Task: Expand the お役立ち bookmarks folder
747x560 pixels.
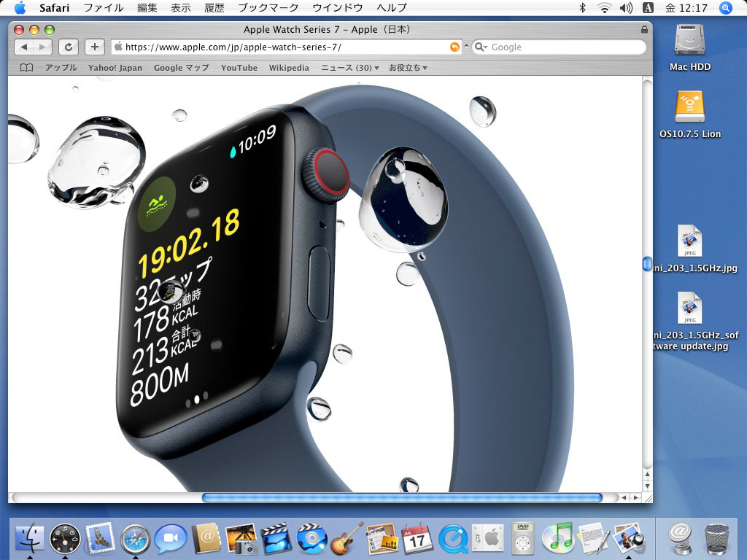Action: 408,68
